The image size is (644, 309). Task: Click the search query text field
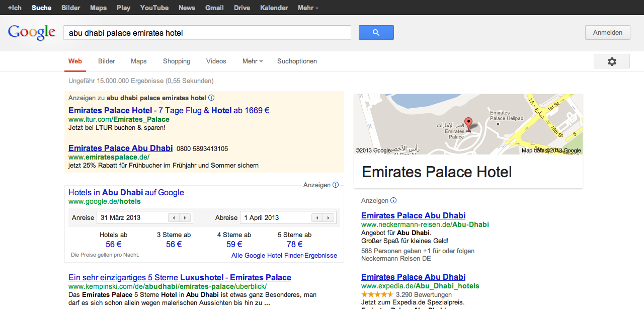(x=207, y=33)
